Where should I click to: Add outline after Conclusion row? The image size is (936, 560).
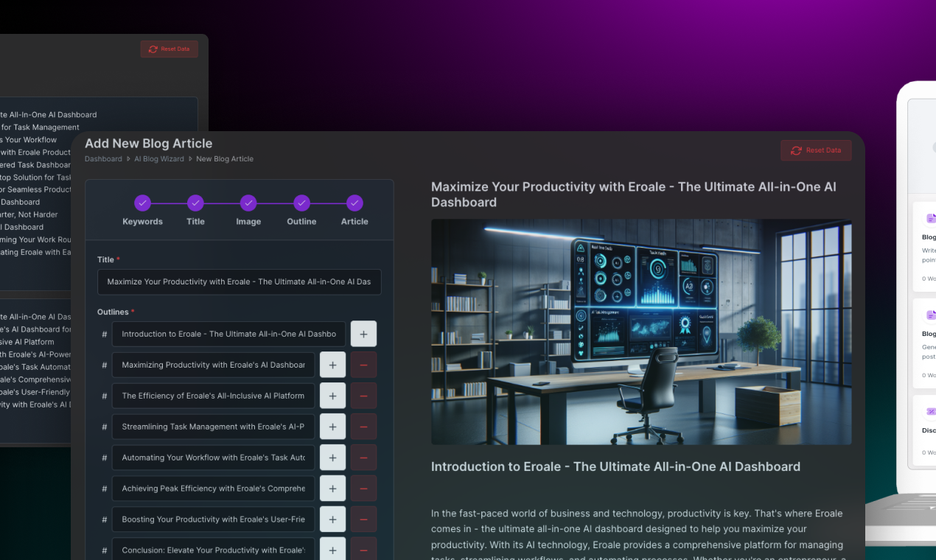click(x=332, y=550)
